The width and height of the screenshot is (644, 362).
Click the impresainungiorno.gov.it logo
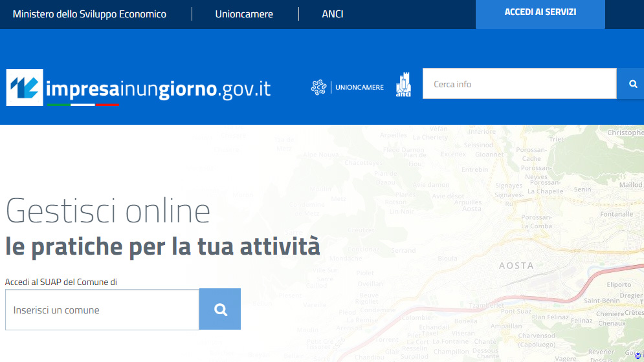tap(139, 88)
